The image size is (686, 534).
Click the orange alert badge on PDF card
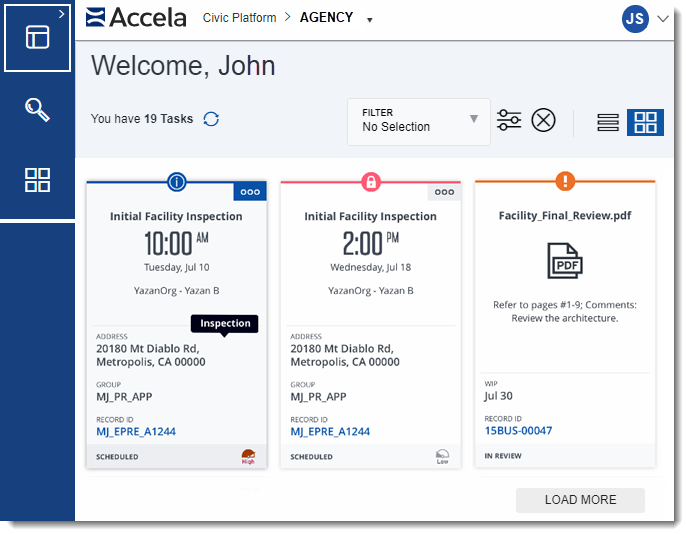(565, 181)
